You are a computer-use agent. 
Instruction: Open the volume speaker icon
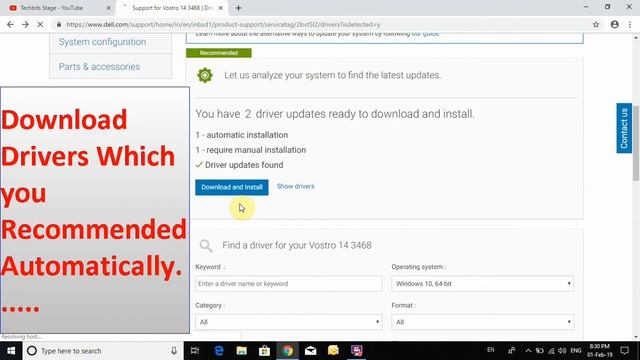pos(562,351)
